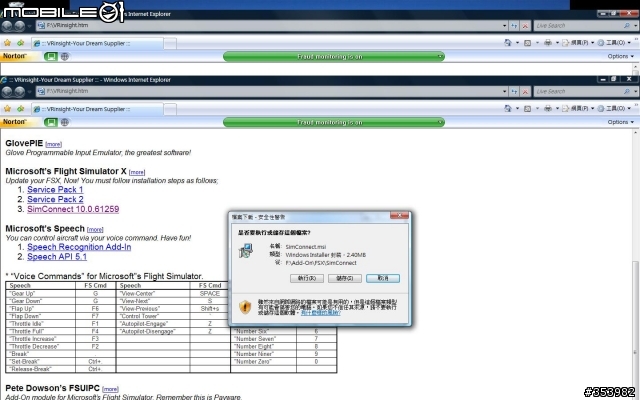The image size is (640, 400).
Task: Open the SimConnect 10.0.61259 link
Action: coord(73,209)
